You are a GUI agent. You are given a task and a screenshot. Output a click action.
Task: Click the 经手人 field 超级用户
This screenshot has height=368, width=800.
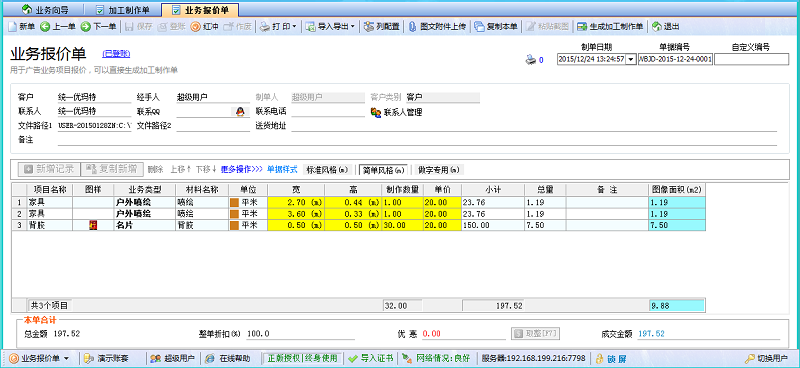[x=213, y=97]
